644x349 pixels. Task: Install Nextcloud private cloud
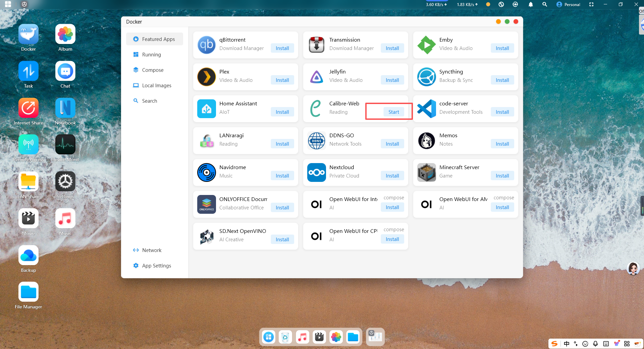point(392,176)
